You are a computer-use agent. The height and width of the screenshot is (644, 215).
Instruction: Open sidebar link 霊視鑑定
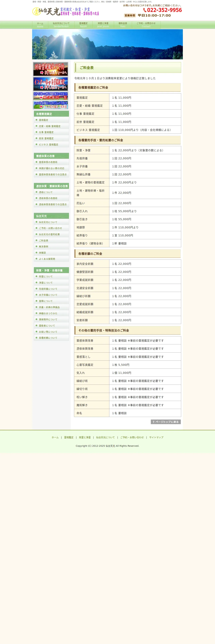[51, 120]
